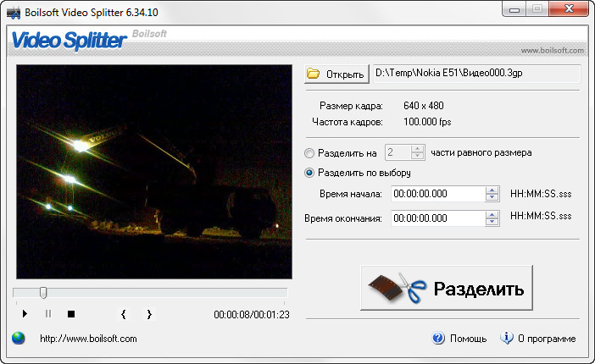Viewport: 595px width, 364px height.
Task: Set end mark with right brace button
Action: [149, 314]
